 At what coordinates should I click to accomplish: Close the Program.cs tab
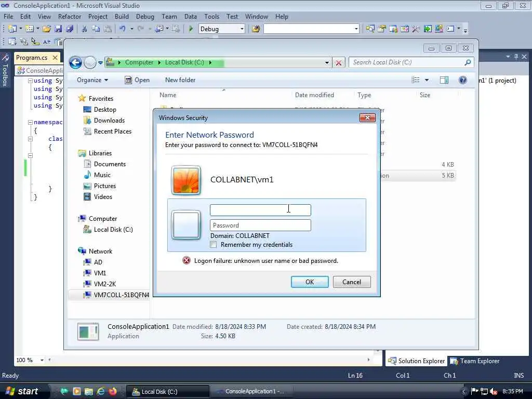pos(55,58)
